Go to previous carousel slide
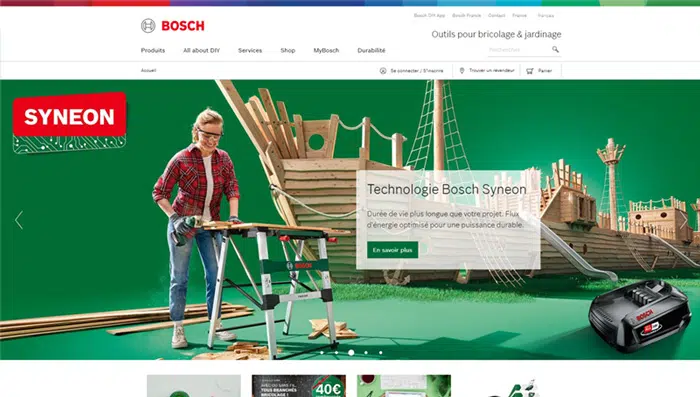 [x=19, y=220]
